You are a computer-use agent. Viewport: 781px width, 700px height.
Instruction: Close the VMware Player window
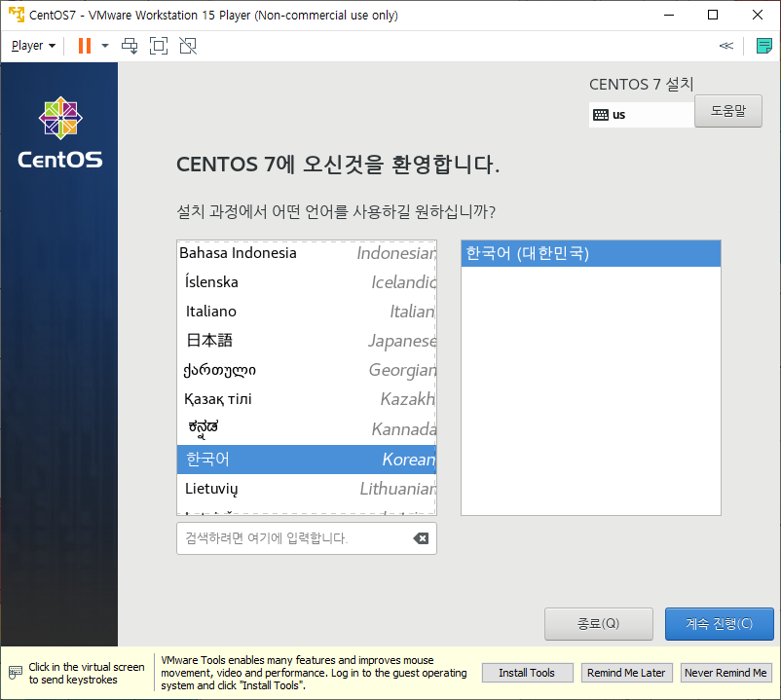(757, 15)
